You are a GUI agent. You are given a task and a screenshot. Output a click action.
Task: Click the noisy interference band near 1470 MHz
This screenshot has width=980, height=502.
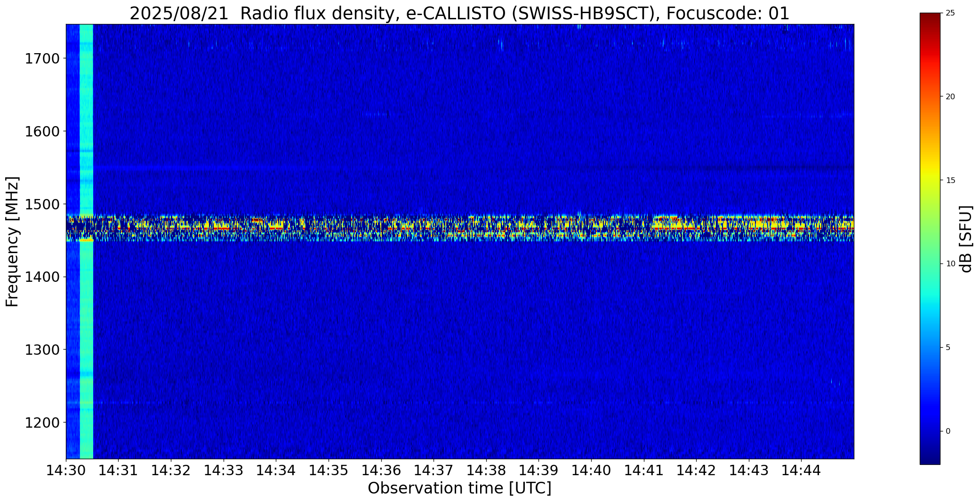pos(460,228)
